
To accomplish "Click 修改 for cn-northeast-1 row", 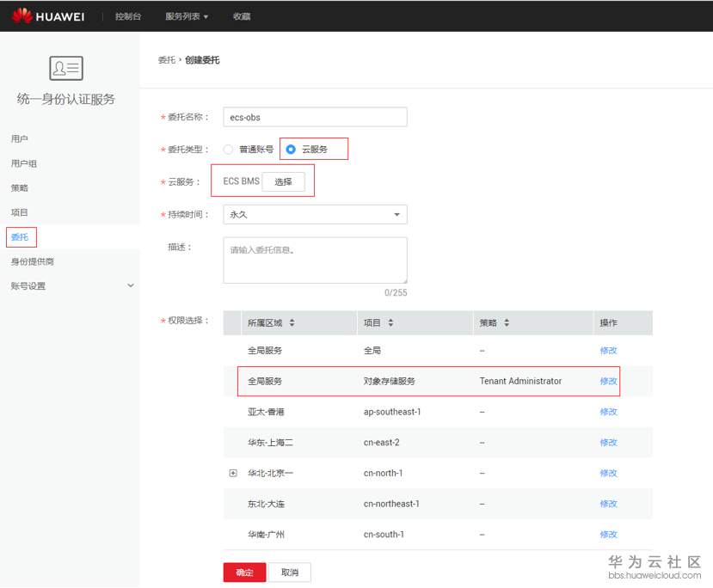I will pos(608,504).
